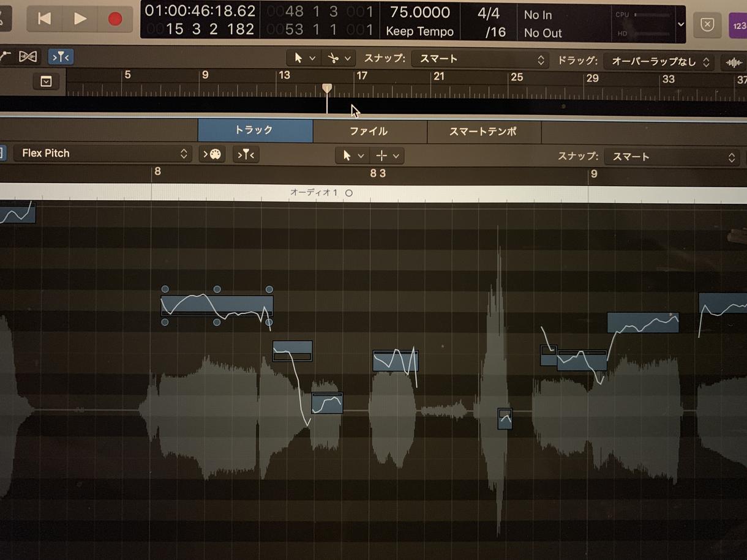Click bar 8 in the editor ruler
747x560 pixels.
click(157, 171)
